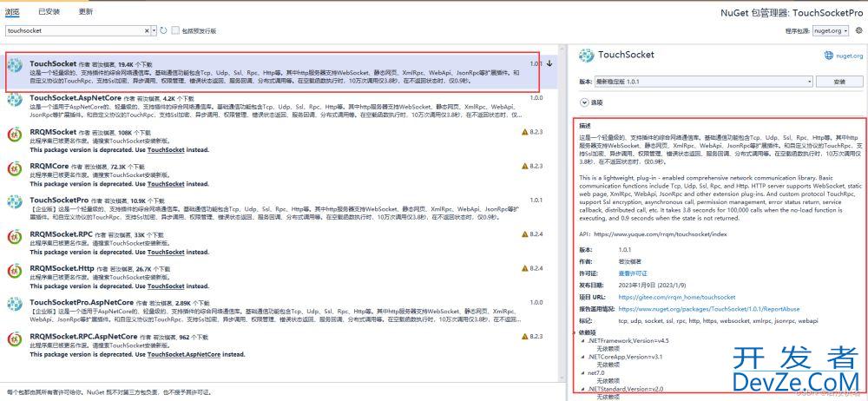868x401 pixels.
Task: Collapse the .NETFramework,Version=v4.5 dependency node
Action: [583, 341]
